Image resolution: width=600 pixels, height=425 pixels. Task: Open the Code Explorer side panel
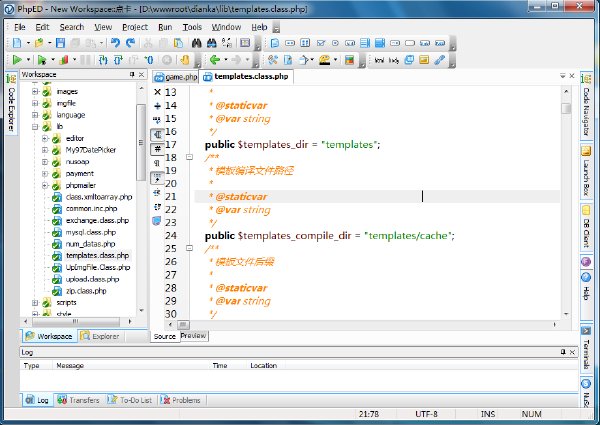(11, 103)
